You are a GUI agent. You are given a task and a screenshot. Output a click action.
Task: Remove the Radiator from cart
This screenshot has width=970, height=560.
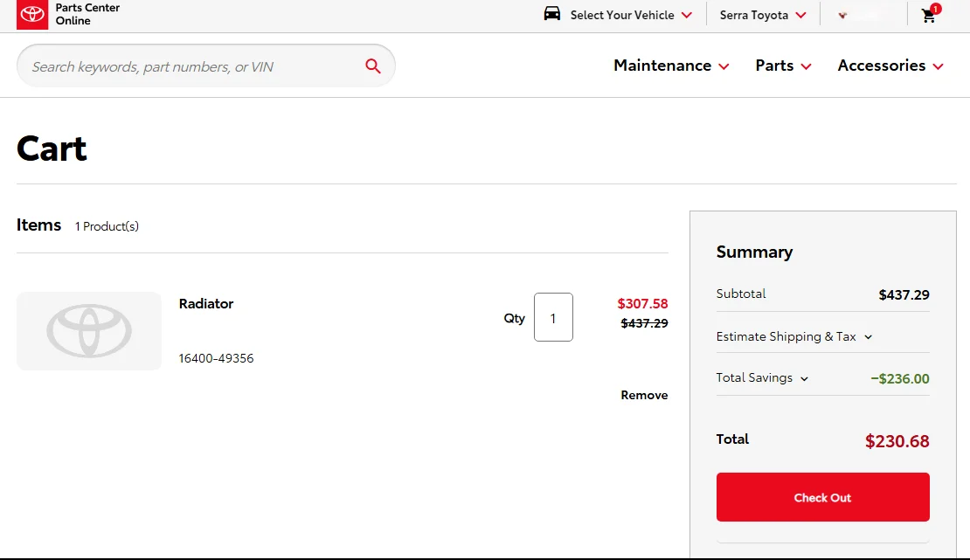pos(644,395)
